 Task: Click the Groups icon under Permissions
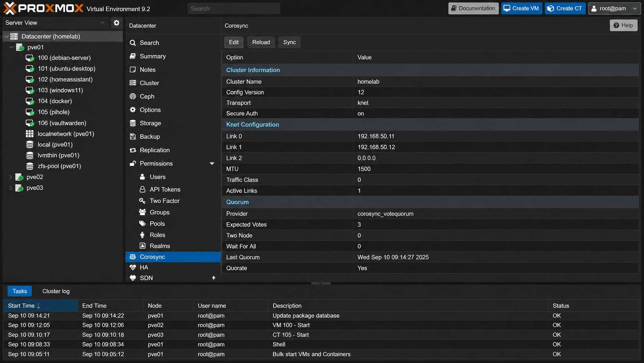click(x=142, y=212)
